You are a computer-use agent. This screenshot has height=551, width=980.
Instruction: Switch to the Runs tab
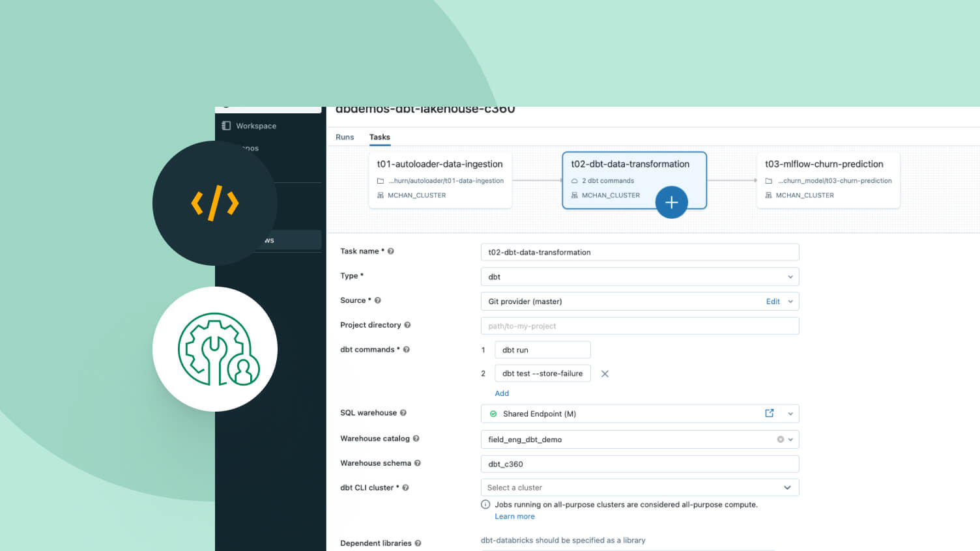point(345,137)
